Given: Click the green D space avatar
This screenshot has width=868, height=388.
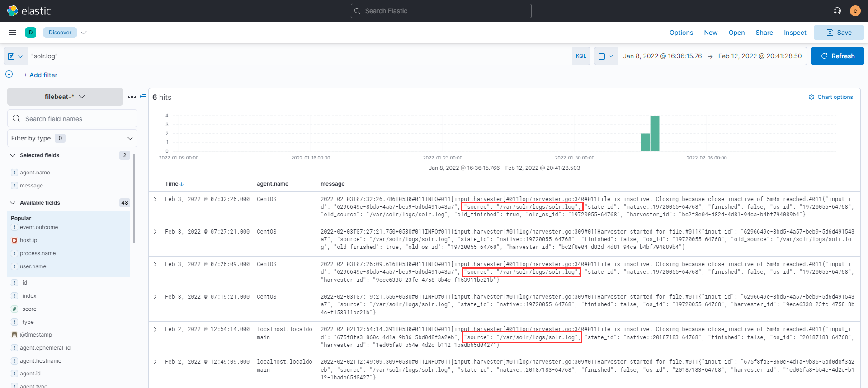Looking at the screenshot, I should pos(31,33).
